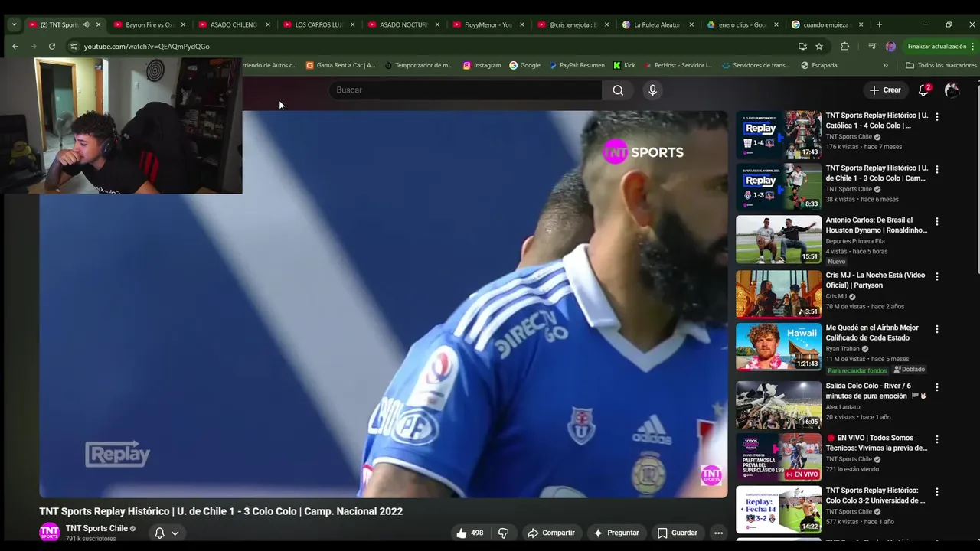980x551 pixels.
Task: Click the TNT Sports video player frame
Action: pyautogui.click(x=384, y=305)
